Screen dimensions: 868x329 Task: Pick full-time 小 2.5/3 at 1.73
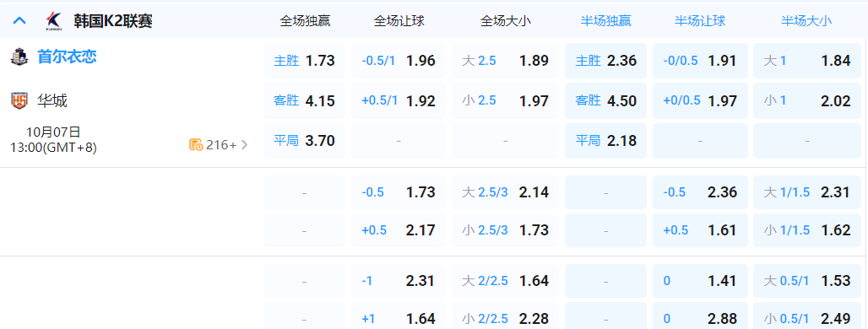[506, 230]
